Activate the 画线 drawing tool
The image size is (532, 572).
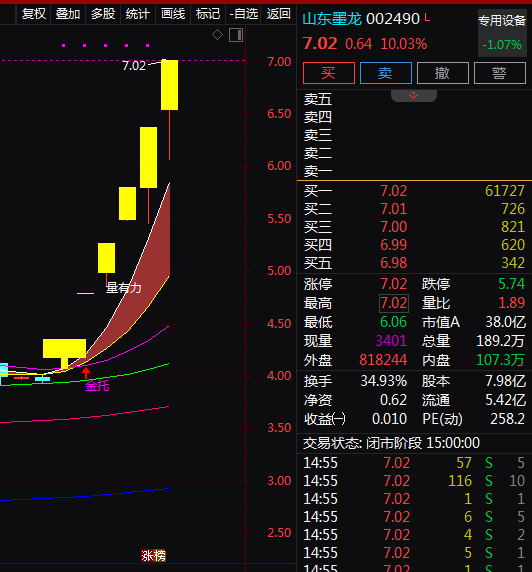(173, 14)
